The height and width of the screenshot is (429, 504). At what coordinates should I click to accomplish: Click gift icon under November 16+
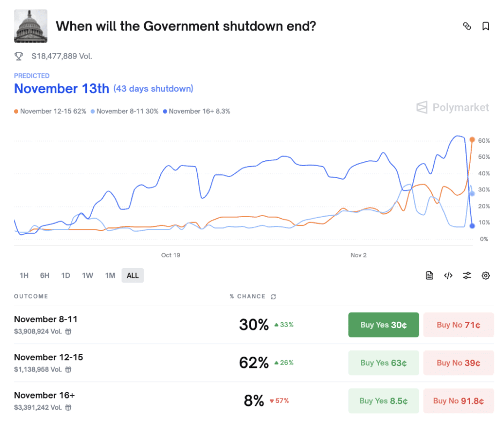(69, 408)
